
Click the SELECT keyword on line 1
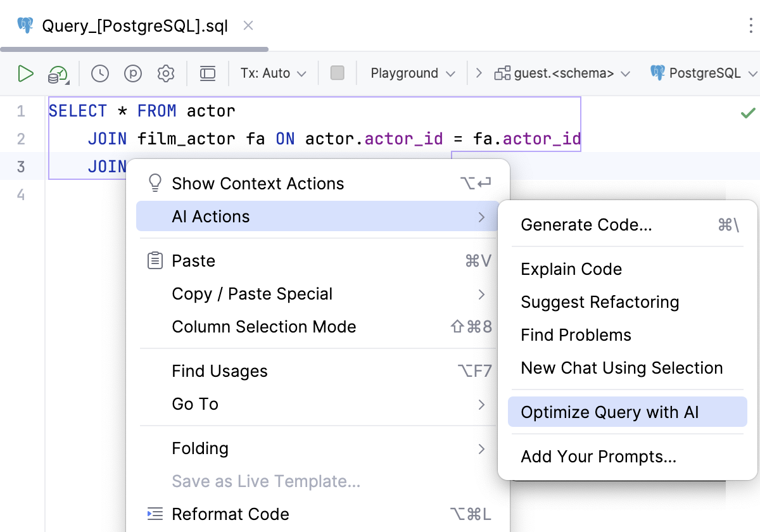point(78,111)
